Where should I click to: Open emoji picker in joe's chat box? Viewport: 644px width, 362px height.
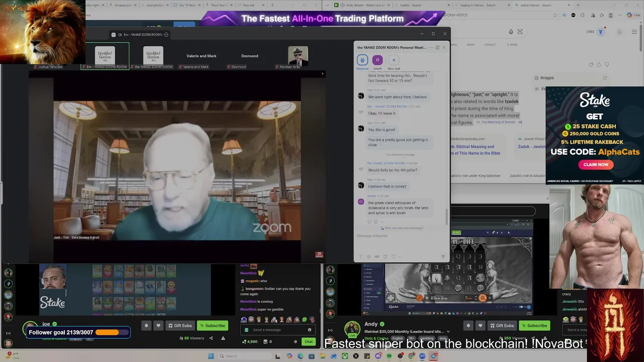pyautogui.click(x=309, y=330)
